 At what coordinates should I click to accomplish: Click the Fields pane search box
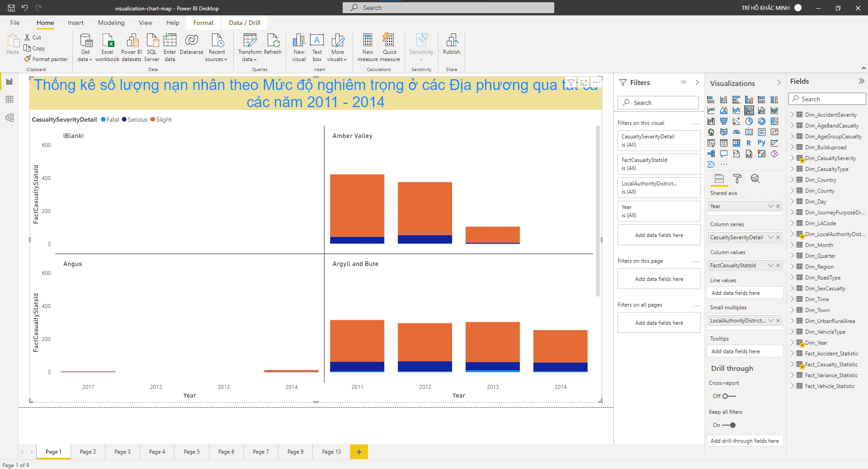[827, 99]
